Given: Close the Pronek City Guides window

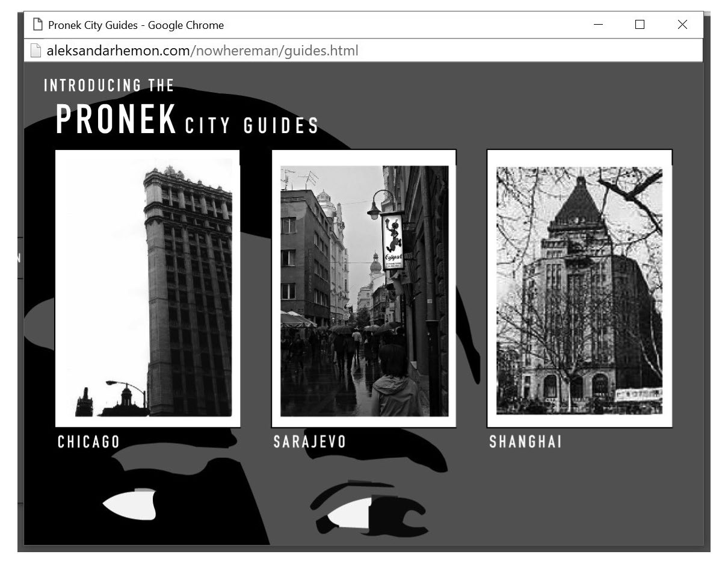Looking at the screenshot, I should click(682, 25).
